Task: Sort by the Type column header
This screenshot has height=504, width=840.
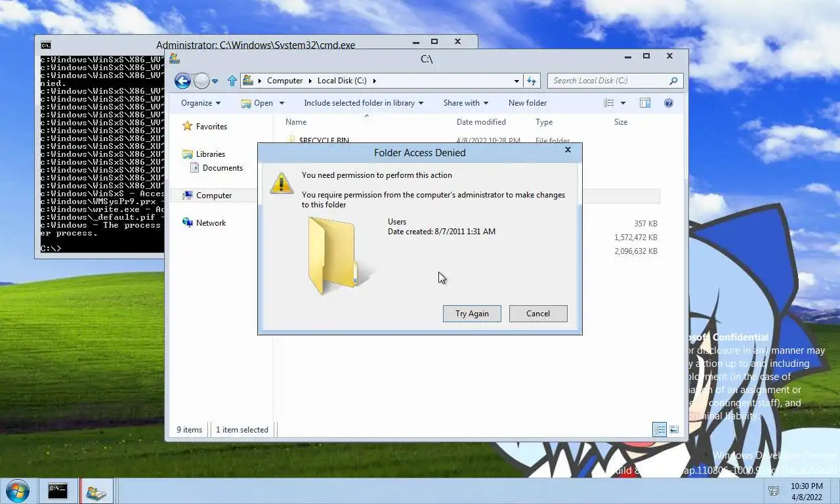Action: 544,122
